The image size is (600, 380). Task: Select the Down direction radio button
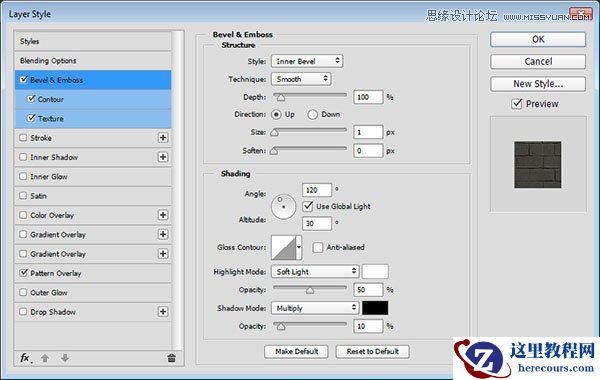(x=312, y=114)
